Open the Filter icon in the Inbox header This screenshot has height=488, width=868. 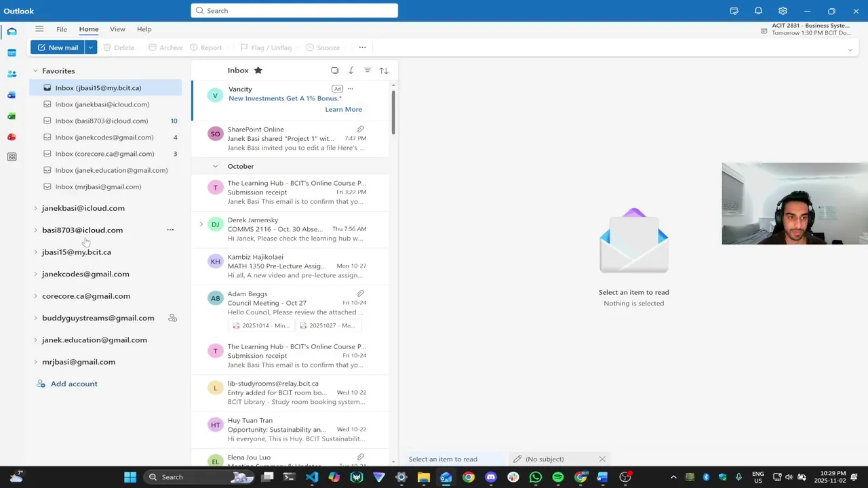pyautogui.click(x=367, y=70)
